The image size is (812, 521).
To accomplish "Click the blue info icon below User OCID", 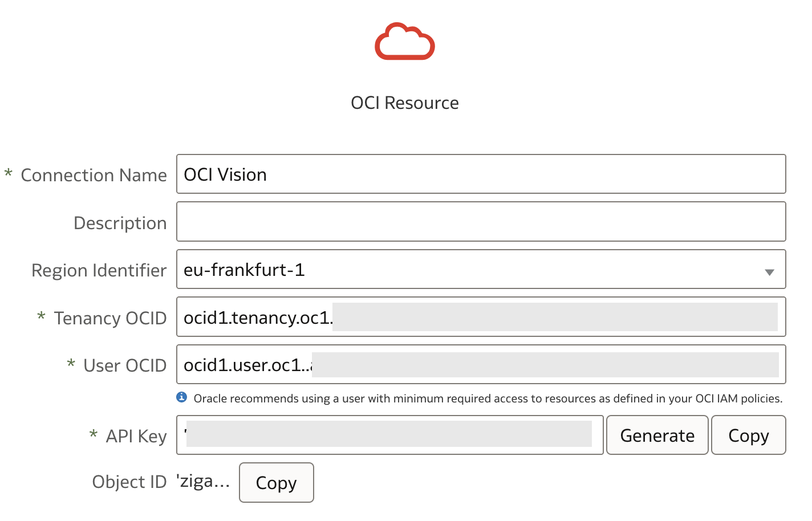I will click(182, 397).
